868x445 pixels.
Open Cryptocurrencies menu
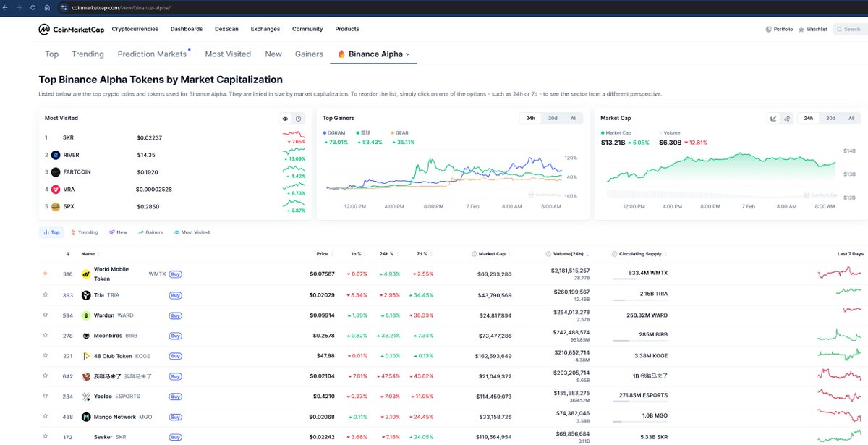tap(137, 30)
